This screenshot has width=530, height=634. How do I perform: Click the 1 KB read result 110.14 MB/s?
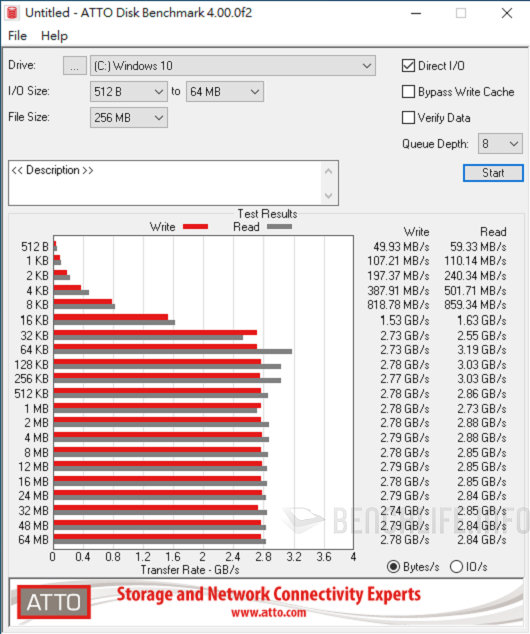[x=475, y=261]
